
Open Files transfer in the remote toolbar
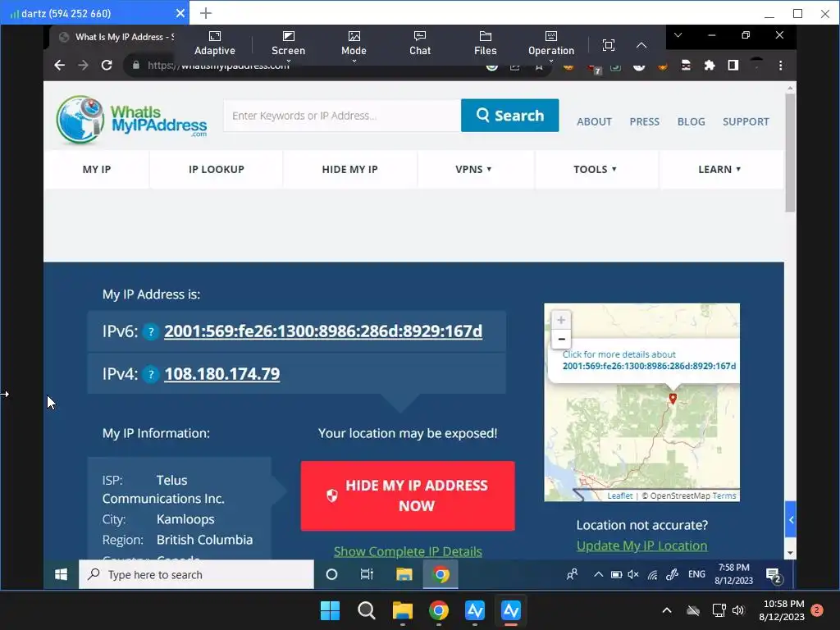pos(486,43)
